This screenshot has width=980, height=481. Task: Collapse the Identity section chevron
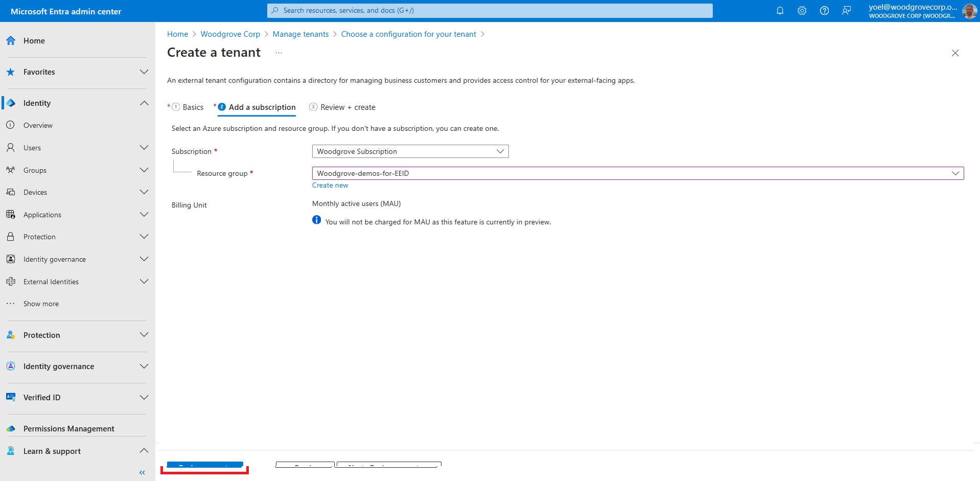click(x=144, y=103)
